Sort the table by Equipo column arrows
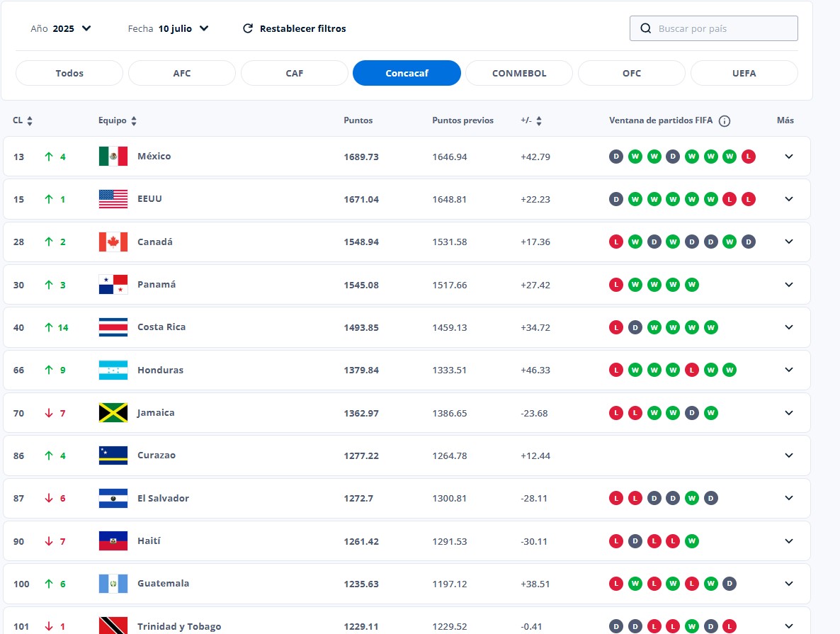Viewport: 840px width, 634px height. (x=134, y=121)
